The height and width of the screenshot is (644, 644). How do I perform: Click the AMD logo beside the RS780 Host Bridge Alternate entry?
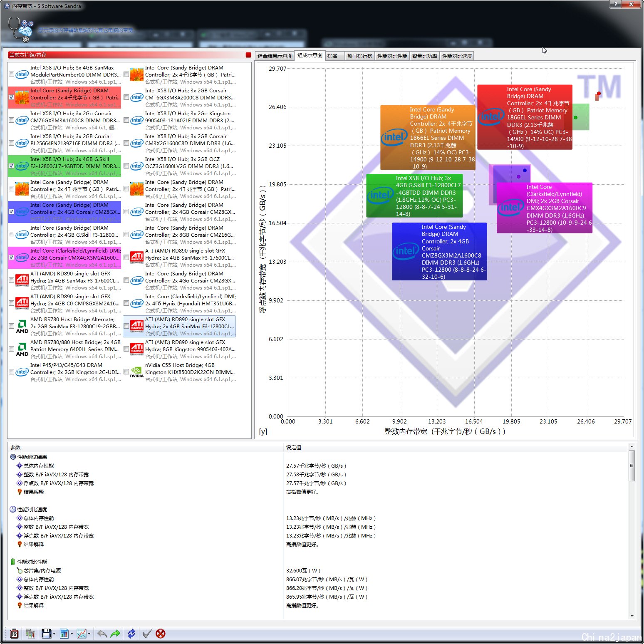point(22,326)
